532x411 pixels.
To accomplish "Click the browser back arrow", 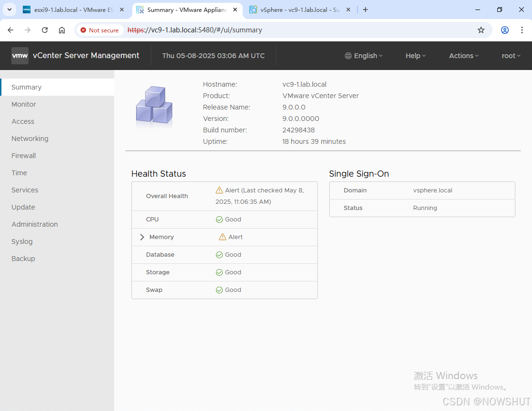I will [10, 30].
